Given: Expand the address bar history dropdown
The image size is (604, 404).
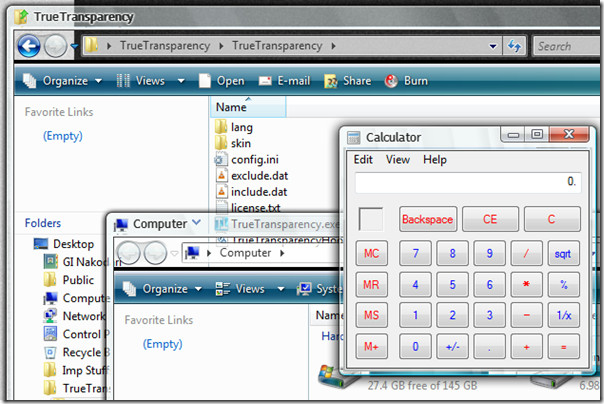Looking at the screenshot, I should pyautogui.click(x=493, y=47).
